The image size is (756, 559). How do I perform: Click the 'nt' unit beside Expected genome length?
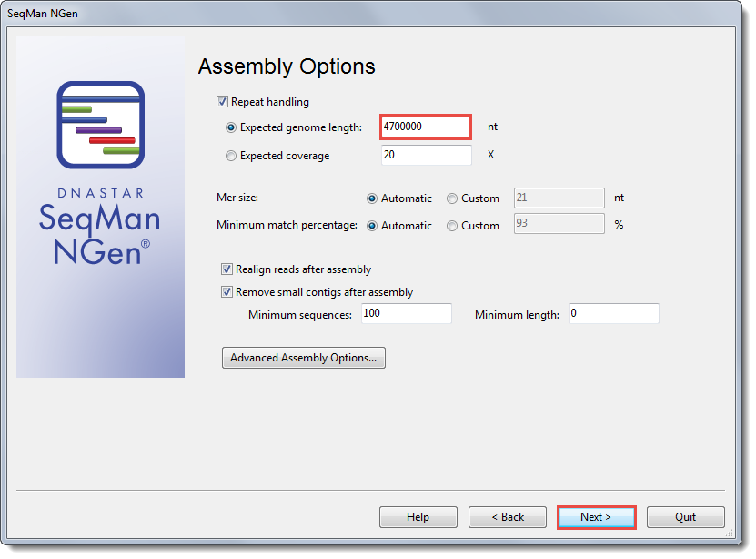click(492, 127)
